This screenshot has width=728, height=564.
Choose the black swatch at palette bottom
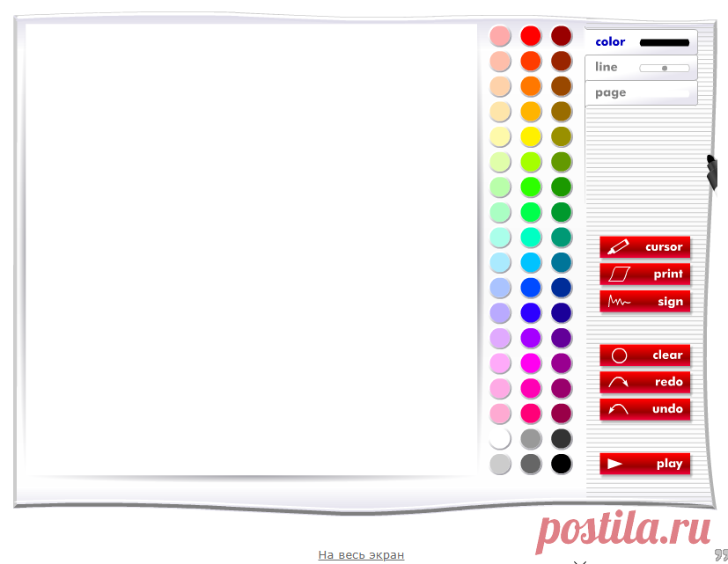click(561, 464)
